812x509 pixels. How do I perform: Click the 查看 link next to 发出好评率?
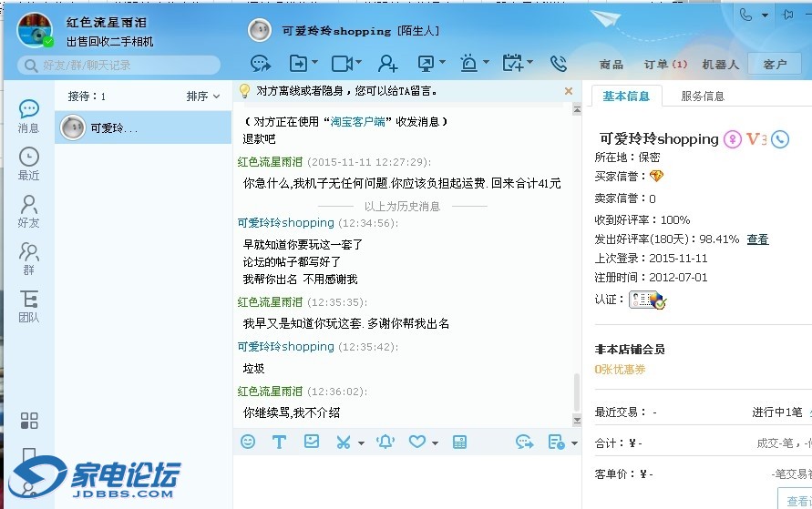click(x=757, y=239)
